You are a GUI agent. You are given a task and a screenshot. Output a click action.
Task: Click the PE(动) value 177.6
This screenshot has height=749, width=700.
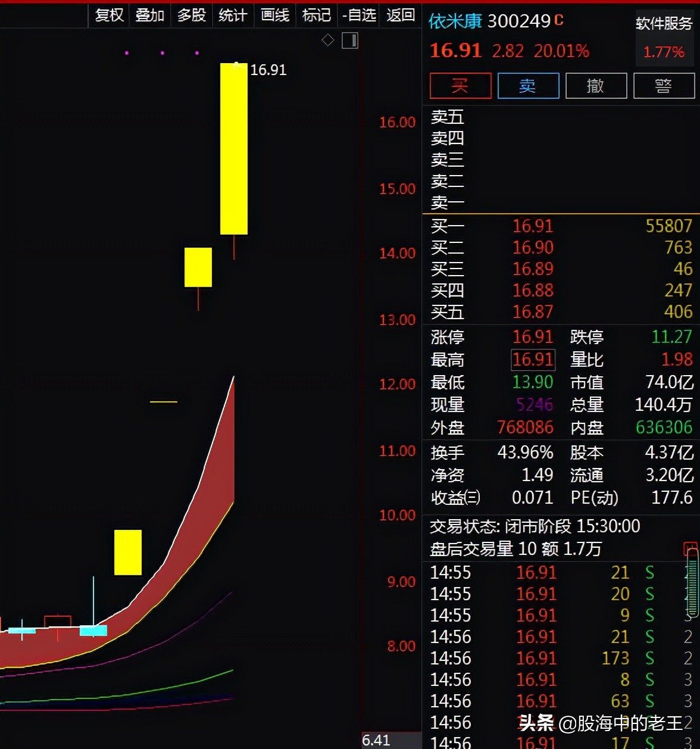click(672, 498)
